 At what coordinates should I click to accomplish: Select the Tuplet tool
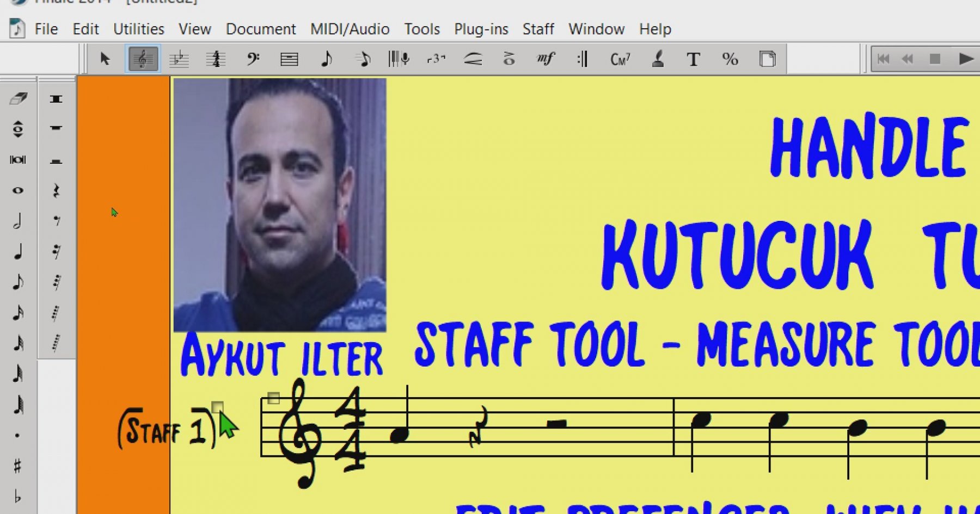click(x=436, y=59)
